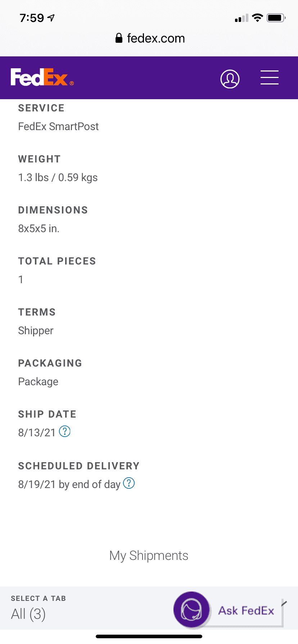
Task: Select the FedEx SmartPost service text
Action: (x=58, y=126)
